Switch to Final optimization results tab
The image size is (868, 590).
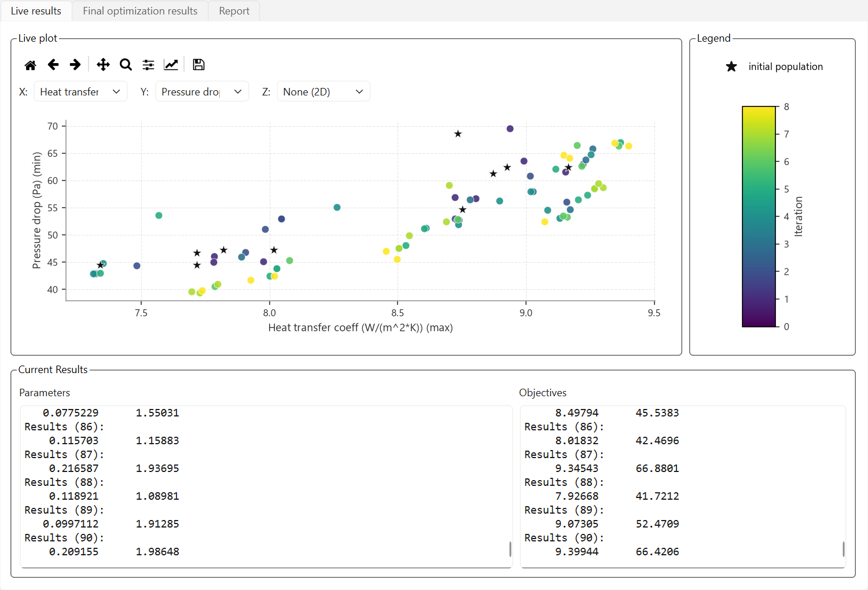(x=140, y=11)
